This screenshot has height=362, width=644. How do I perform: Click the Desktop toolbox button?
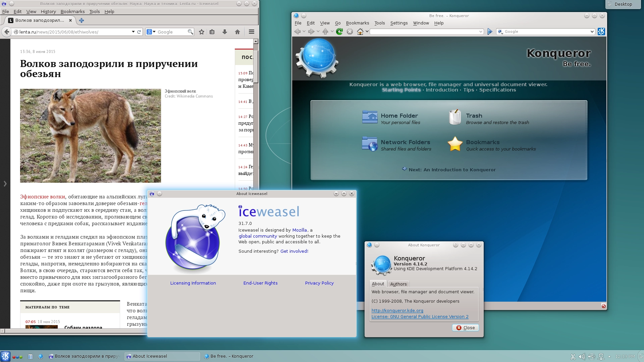pos(623,4)
